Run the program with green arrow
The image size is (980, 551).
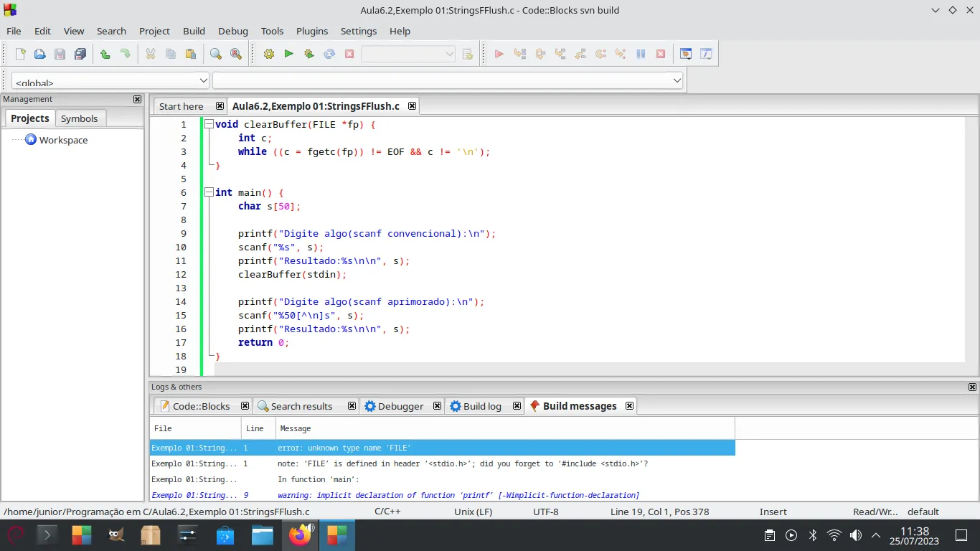pos(288,54)
